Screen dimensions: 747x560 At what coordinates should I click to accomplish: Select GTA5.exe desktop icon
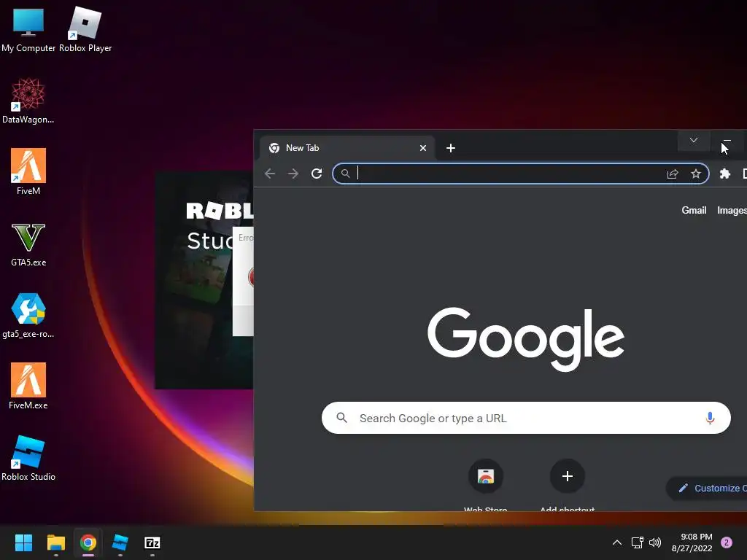(28, 244)
